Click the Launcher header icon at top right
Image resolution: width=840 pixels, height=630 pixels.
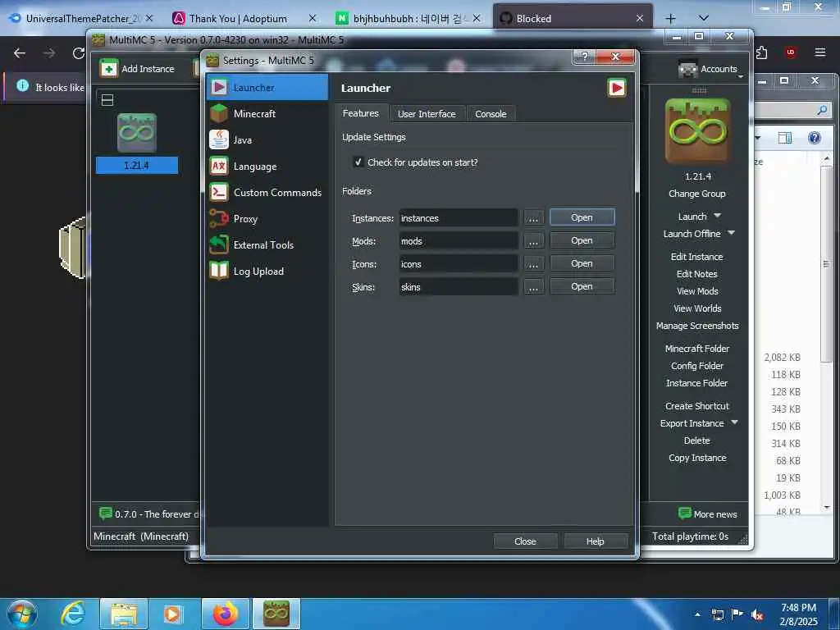[x=617, y=88]
